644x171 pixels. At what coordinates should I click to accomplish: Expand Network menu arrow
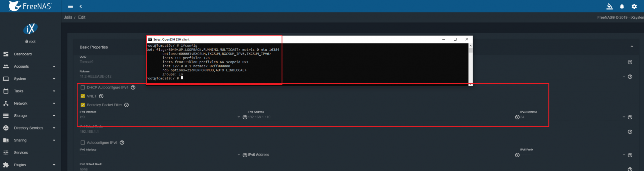coord(54,103)
